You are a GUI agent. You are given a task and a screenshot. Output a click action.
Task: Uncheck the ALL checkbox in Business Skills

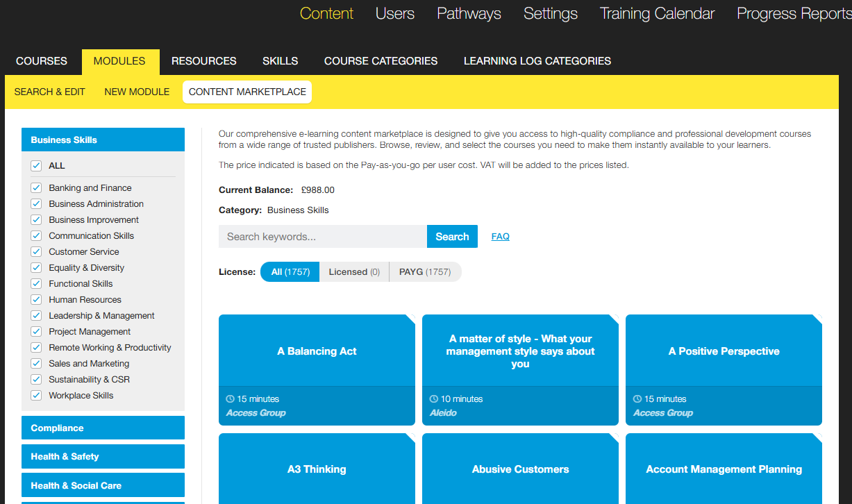click(x=36, y=166)
